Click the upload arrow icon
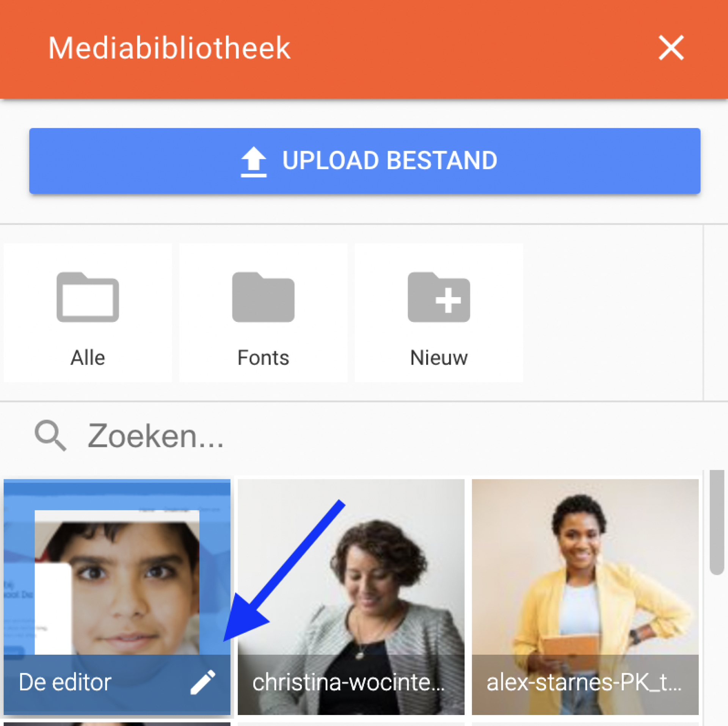This screenshot has height=726, width=728. (x=253, y=162)
